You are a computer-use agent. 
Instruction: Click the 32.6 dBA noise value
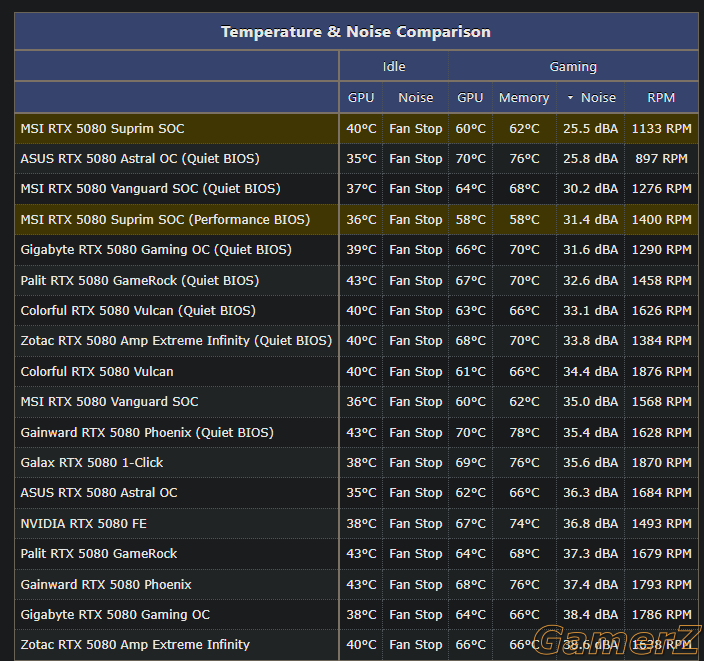coord(590,281)
